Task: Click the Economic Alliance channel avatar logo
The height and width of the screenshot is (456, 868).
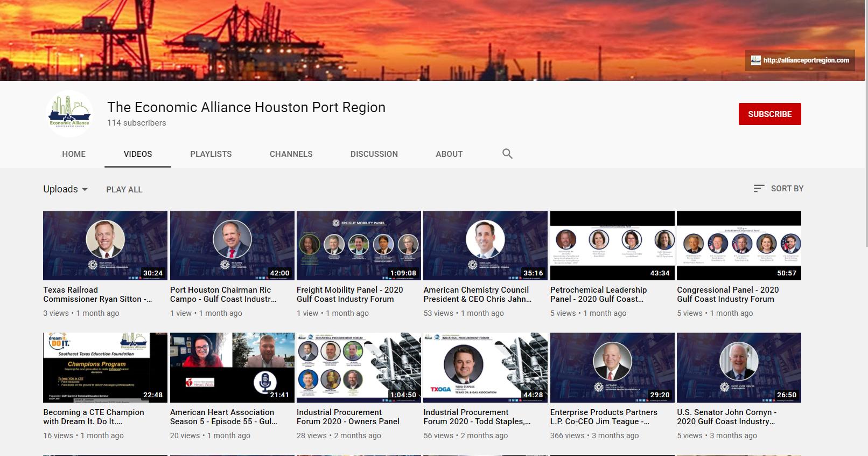Action: point(69,114)
